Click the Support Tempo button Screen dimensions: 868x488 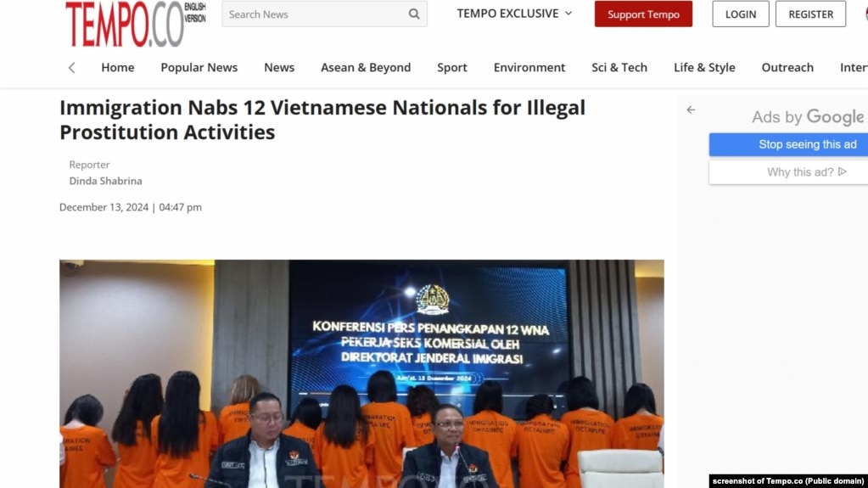(x=643, y=14)
